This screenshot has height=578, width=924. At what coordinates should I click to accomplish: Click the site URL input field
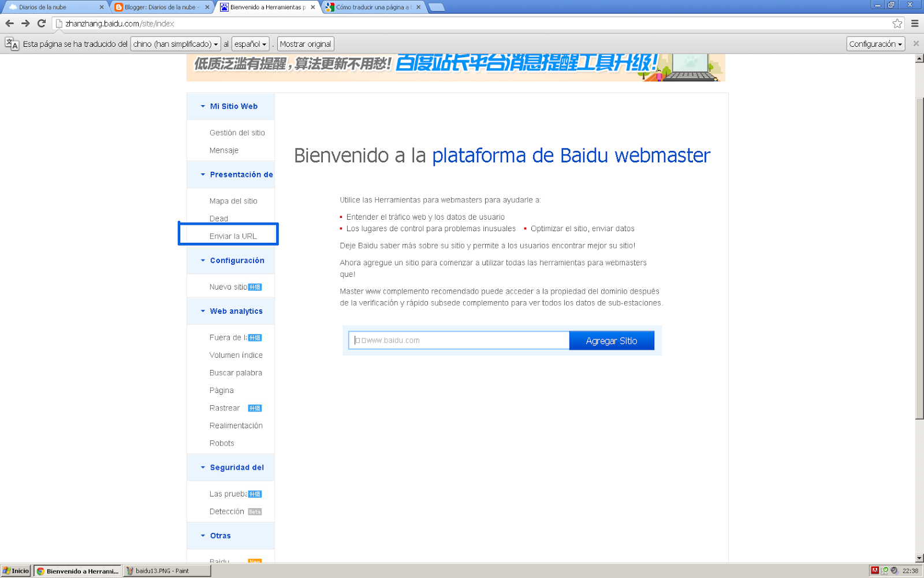click(459, 340)
